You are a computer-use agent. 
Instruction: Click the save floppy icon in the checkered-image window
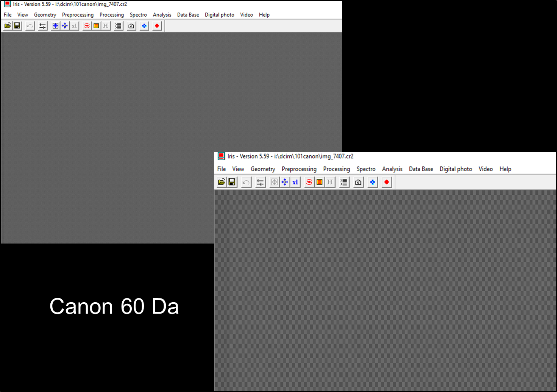pyautogui.click(x=232, y=182)
